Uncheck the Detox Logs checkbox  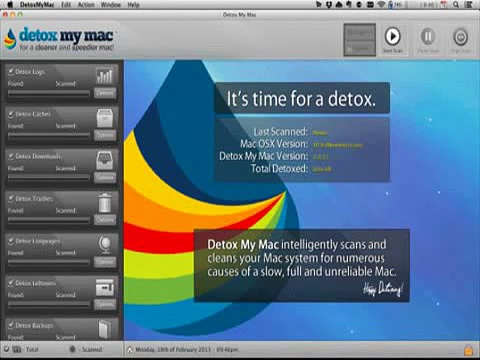coord(11,71)
